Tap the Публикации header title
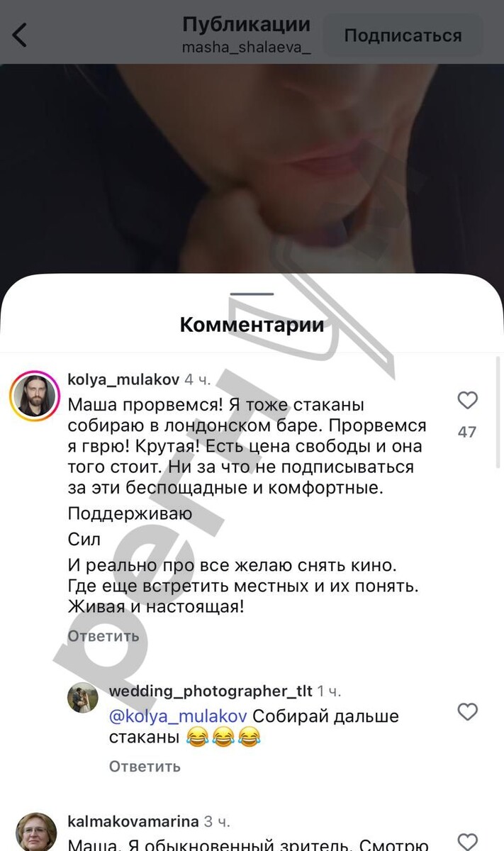 247,24
